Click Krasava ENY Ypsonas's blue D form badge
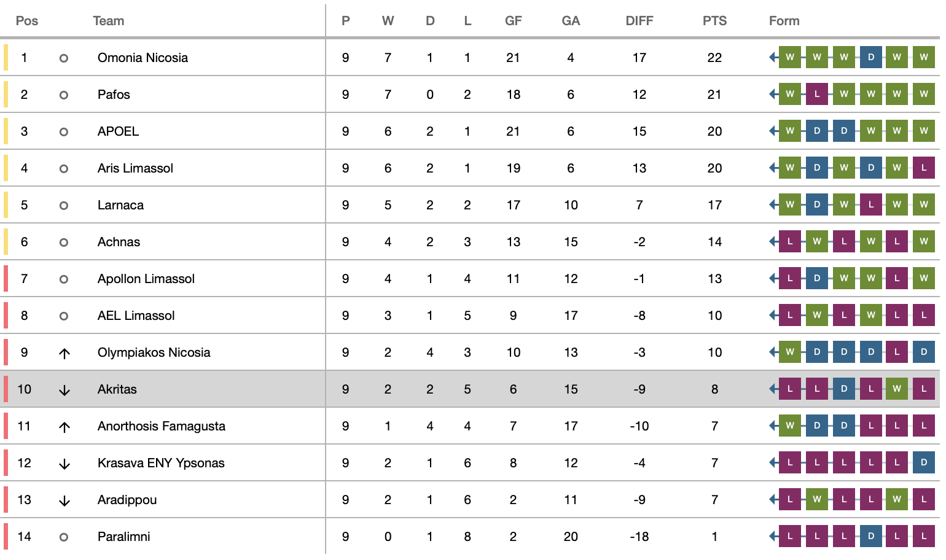The height and width of the screenshot is (560, 946). [x=923, y=462]
